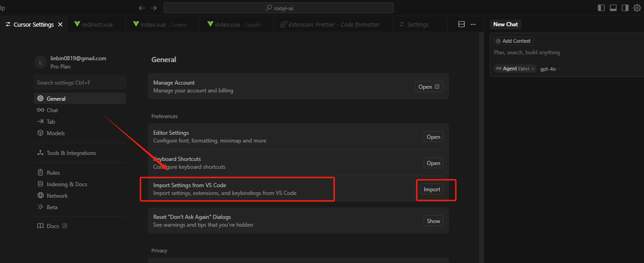Click the Preferences section heading
644x263 pixels.
point(164,116)
